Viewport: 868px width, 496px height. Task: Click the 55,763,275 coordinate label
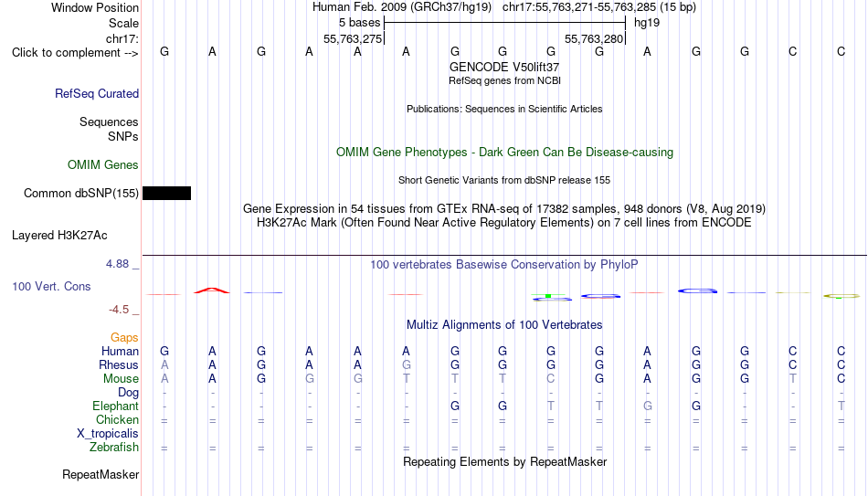353,38
